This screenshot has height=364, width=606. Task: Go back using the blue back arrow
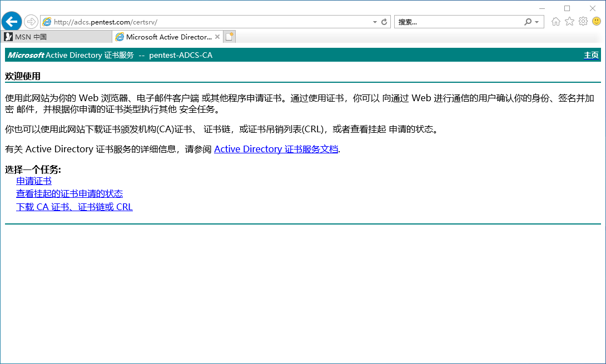click(12, 21)
